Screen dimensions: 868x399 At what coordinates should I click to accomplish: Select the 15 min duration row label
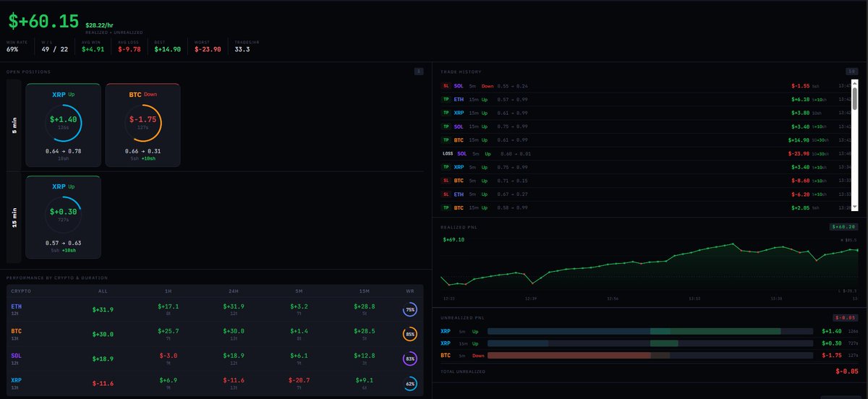pyautogui.click(x=14, y=217)
